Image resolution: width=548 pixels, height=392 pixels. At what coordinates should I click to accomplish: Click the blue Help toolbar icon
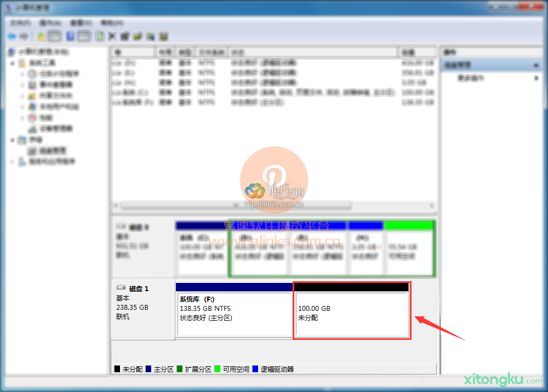tap(70, 36)
